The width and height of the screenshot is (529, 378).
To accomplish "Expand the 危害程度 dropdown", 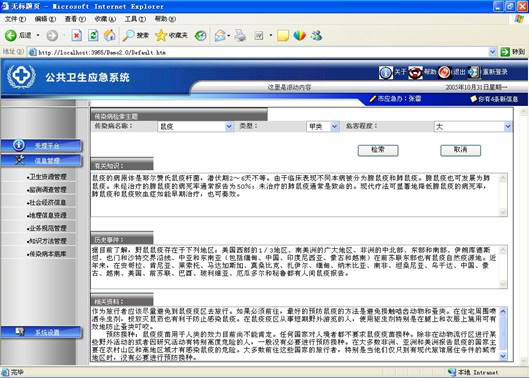I will tap(508, 127).
